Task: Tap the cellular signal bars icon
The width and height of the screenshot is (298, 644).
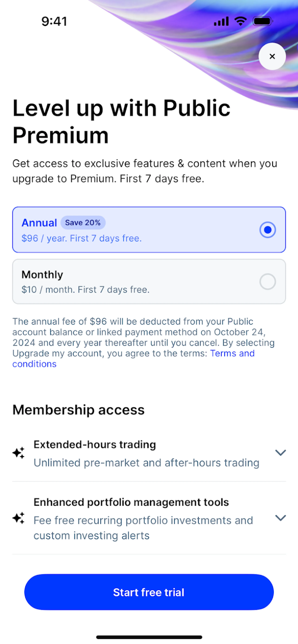Action: [221, 21]
